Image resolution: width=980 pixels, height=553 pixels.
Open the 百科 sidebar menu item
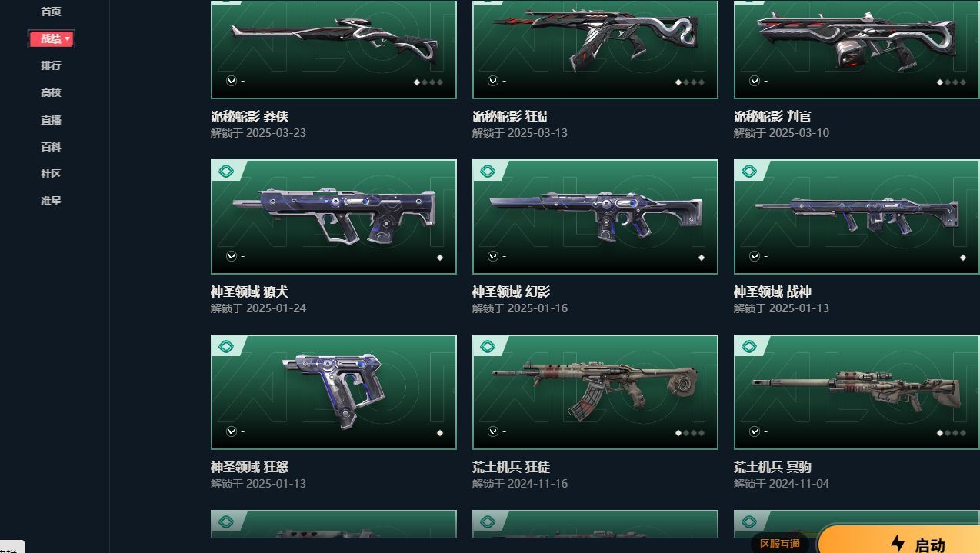pyautogui.click(x=51, y=147)
